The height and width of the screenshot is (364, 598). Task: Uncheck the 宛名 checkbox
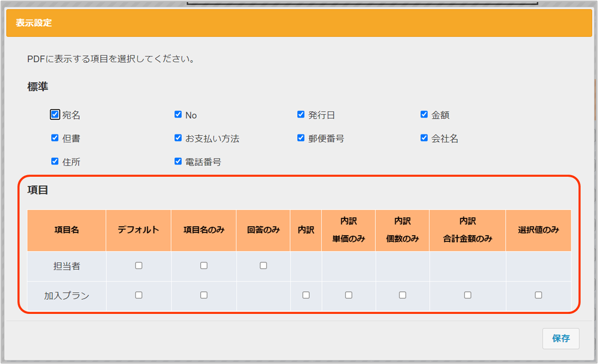click(x=55, y=114)
